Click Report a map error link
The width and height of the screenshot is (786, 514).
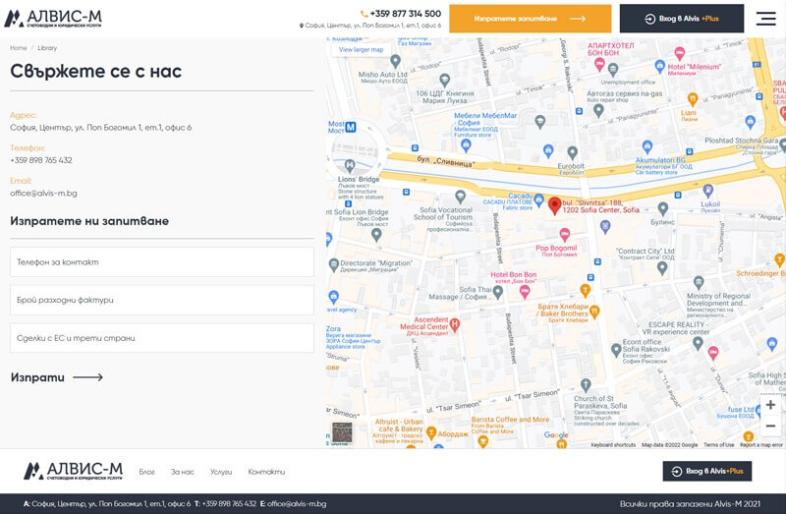761,445
